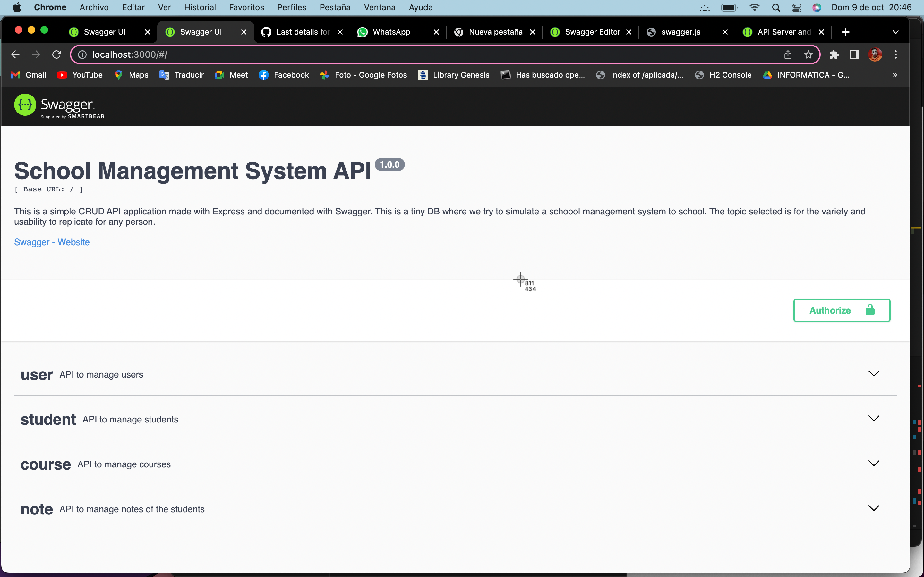Click the Chrome profile avatar
The image size is (924, 577).
(875, 54)
